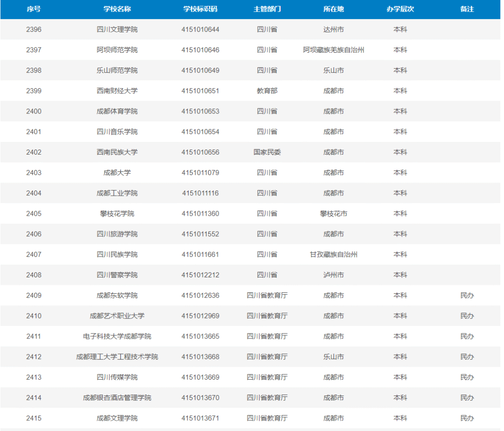Screen dimensions: 504x431
Task: Click 乐山市 in row 2398
Action: click(x=334, y=71)
